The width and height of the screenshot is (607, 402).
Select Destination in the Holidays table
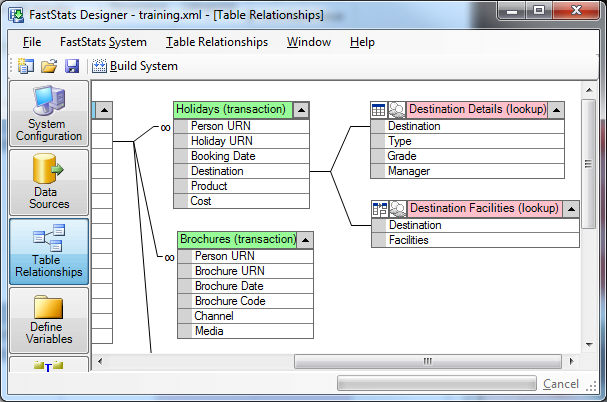coord(242,171)
